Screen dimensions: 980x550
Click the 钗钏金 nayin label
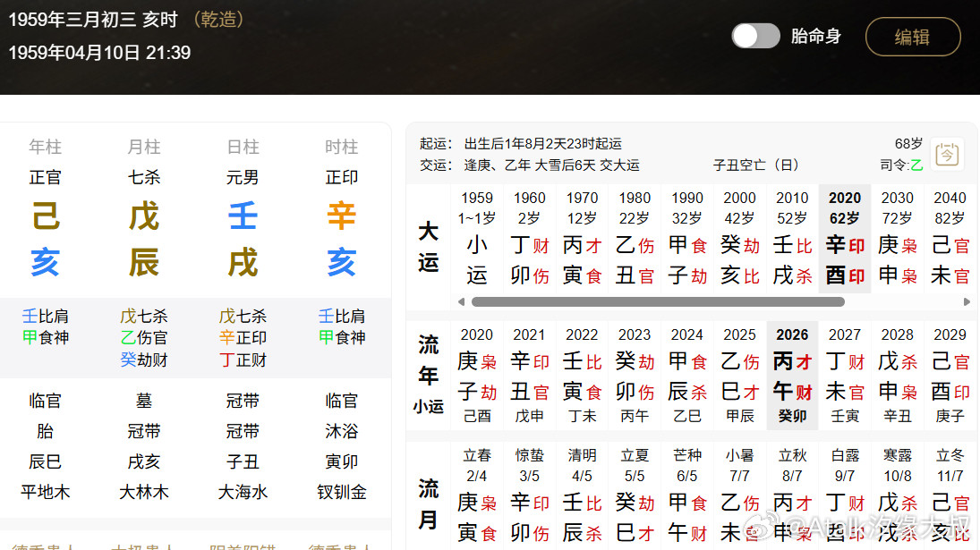point(341,492)
